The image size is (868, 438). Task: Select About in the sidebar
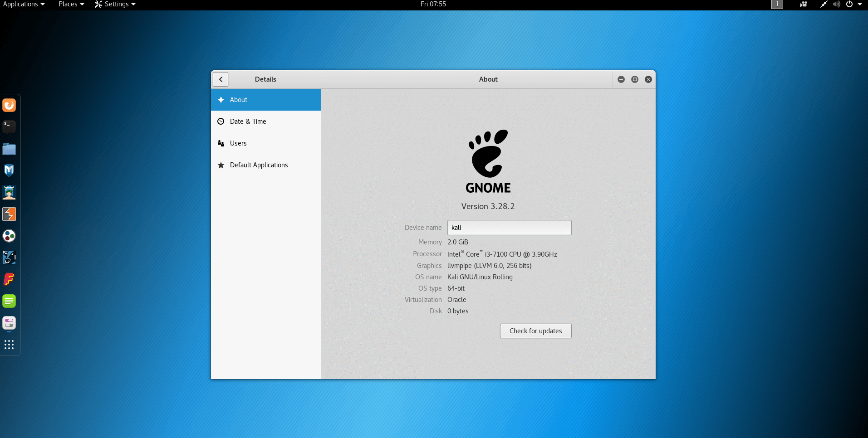[266, 100]
